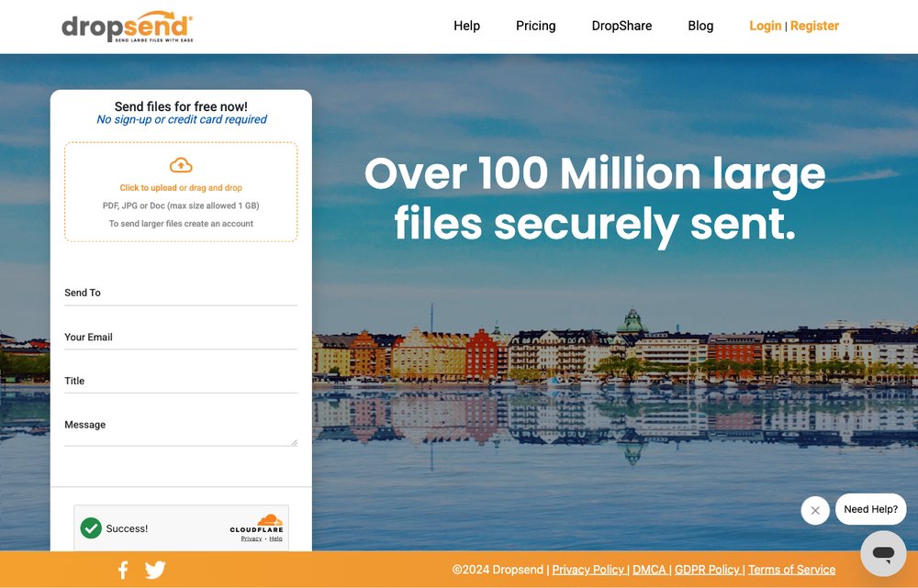Click the Register link
The height and width of the screenshot is (588, 918).
pos(814,26)
